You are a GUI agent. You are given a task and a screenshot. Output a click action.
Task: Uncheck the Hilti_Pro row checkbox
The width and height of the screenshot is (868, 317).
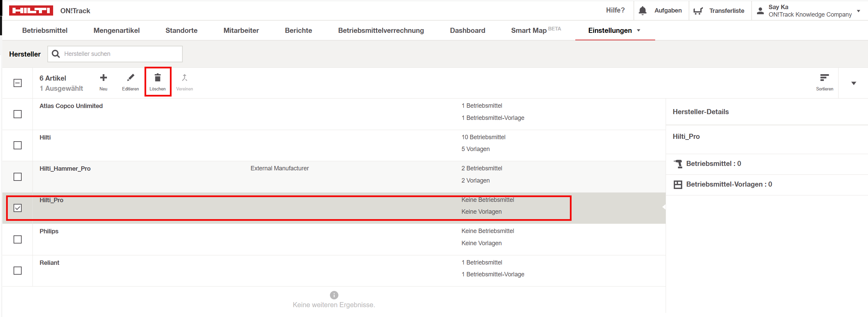pyautogui.click(x=18, y=208)
